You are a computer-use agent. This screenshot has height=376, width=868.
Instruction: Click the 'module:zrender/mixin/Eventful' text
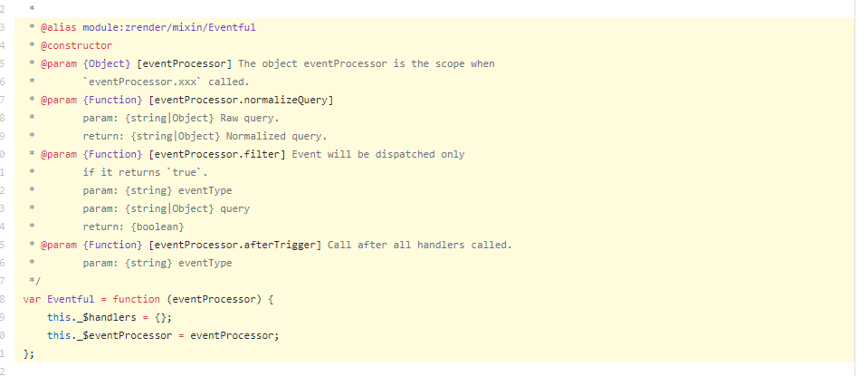pos(169,27)
